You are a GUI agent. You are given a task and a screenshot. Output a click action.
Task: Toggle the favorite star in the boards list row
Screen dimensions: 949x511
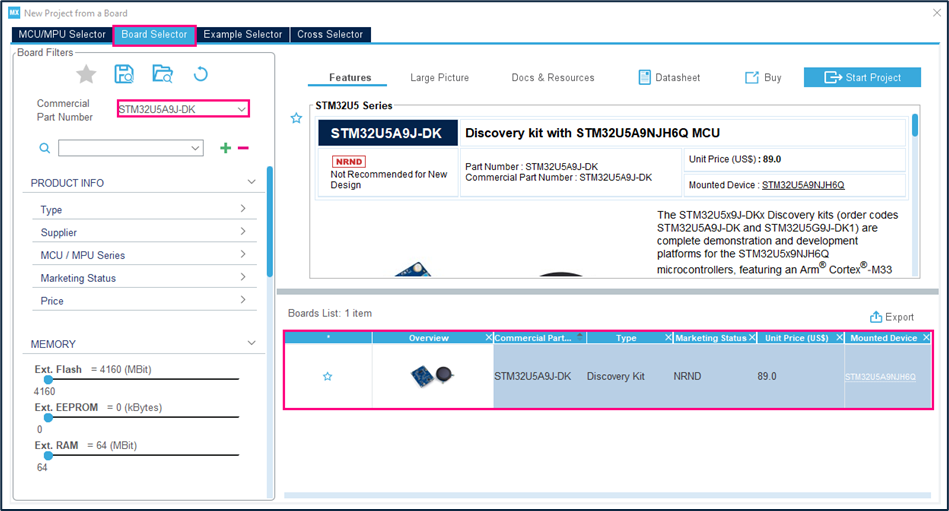click(327, 377)
